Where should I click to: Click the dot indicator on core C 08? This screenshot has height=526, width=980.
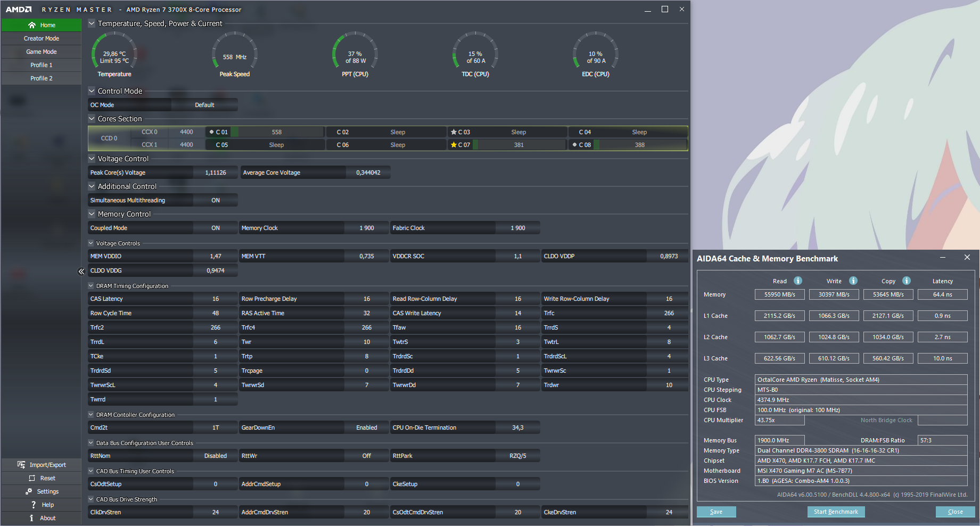(574, 145)
